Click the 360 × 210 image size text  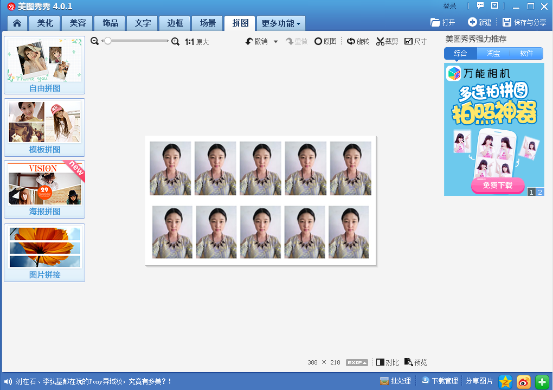click(x=324, y=362)
